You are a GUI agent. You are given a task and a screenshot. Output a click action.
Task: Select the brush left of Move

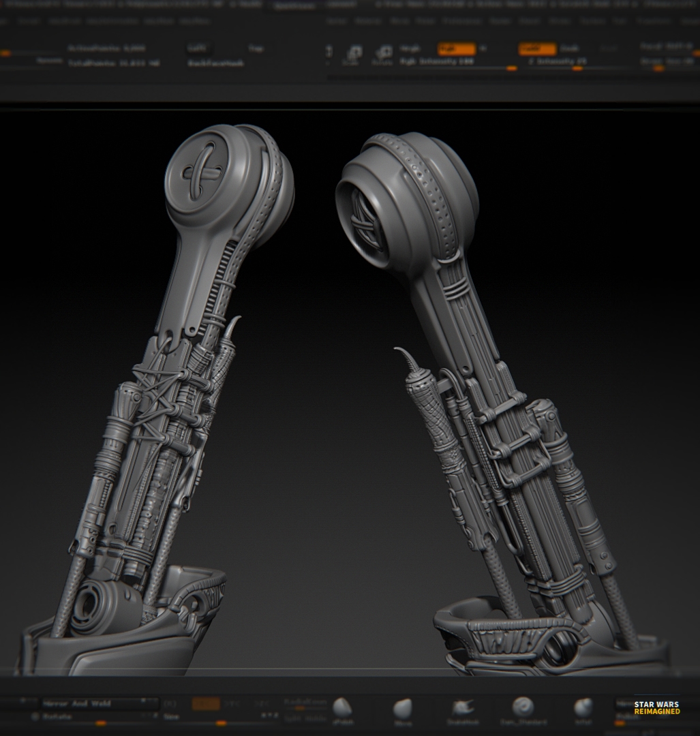(x=343, y=711)
